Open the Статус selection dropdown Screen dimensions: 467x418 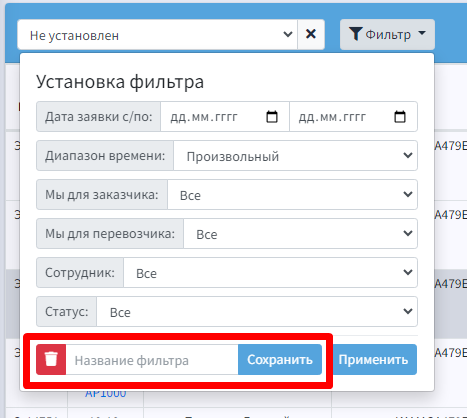point(257,312)
